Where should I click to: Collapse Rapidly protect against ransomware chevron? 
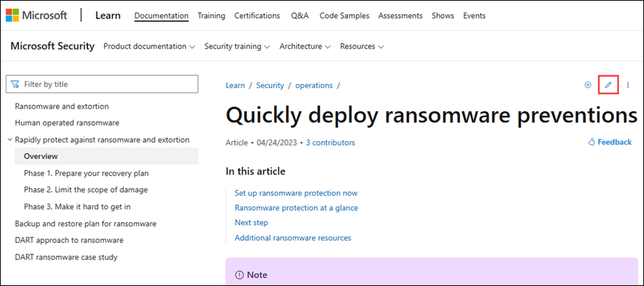click(x=10, y=140)
